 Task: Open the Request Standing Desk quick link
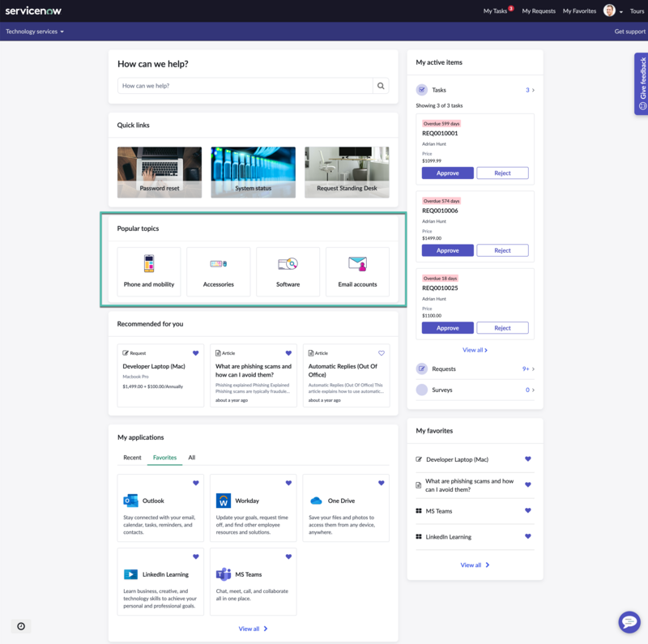pos(347,173)
